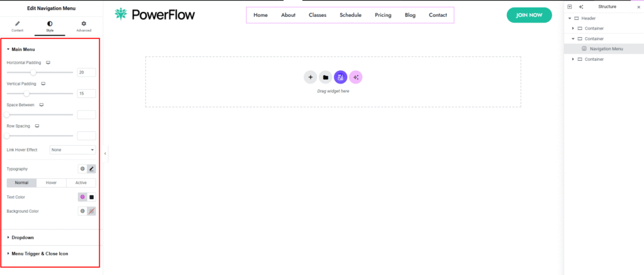644x275 pixels.
Task: Switch to the Advanced tab
Action: 84,26
